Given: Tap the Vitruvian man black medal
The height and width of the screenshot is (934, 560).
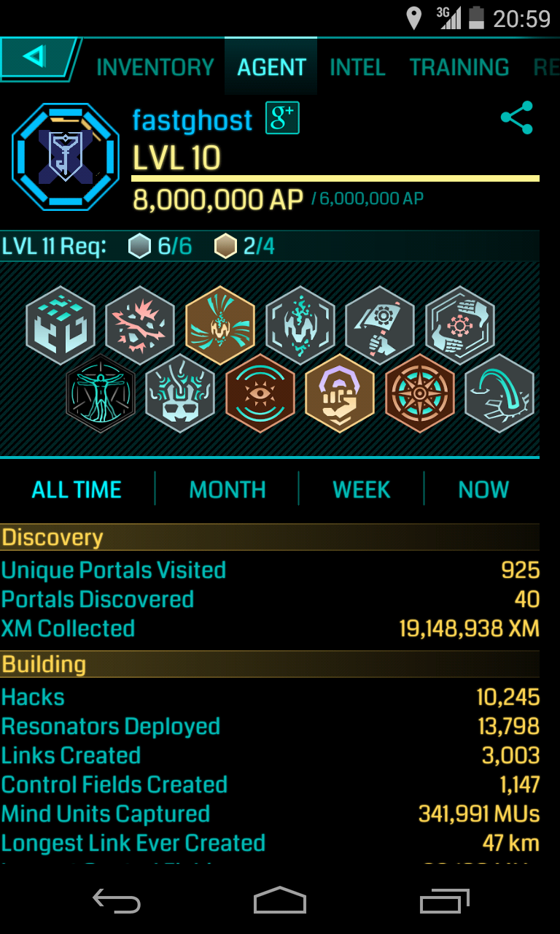Looking at the screenshot, I should [x=101, y=394].
